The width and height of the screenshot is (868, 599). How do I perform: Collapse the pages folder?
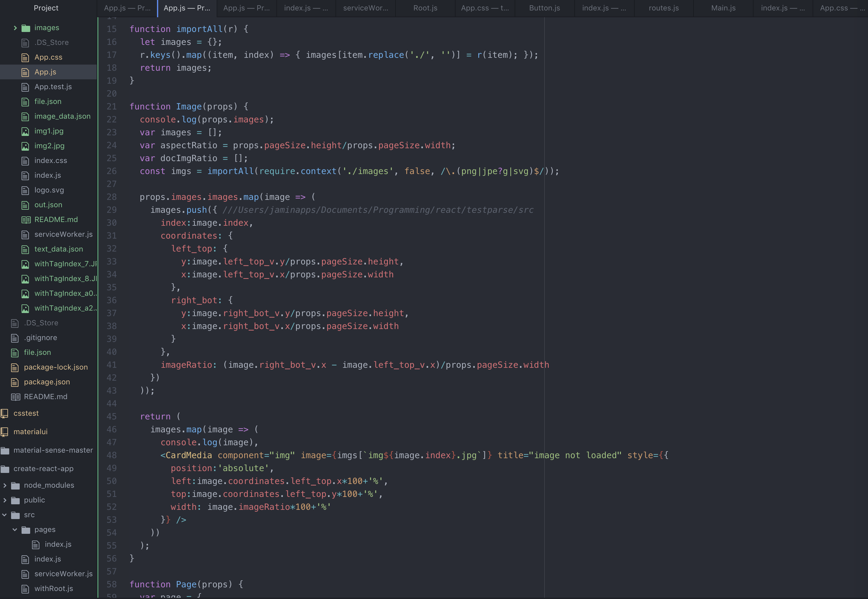(15, 530)
